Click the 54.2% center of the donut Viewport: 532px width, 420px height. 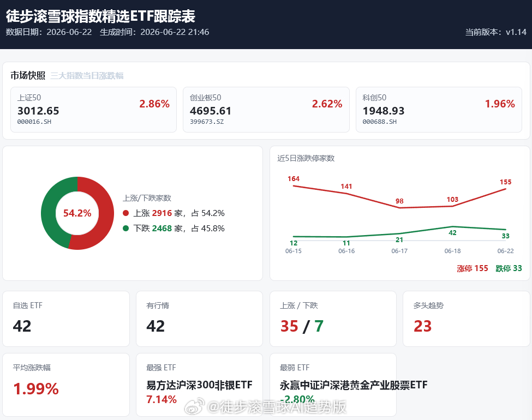point(77,213)
